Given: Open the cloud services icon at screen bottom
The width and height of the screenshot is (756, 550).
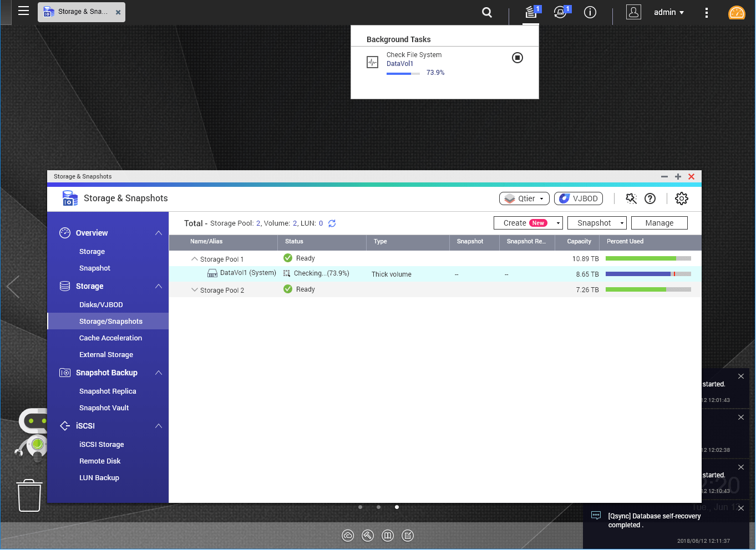Looking at the screenshot, I should tap(348, 536).
